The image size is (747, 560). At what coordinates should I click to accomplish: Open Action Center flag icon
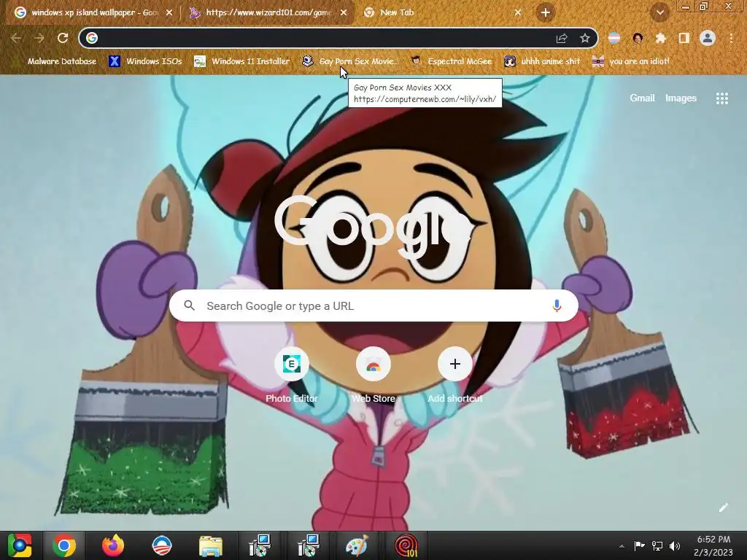click(x=639, y=545)
